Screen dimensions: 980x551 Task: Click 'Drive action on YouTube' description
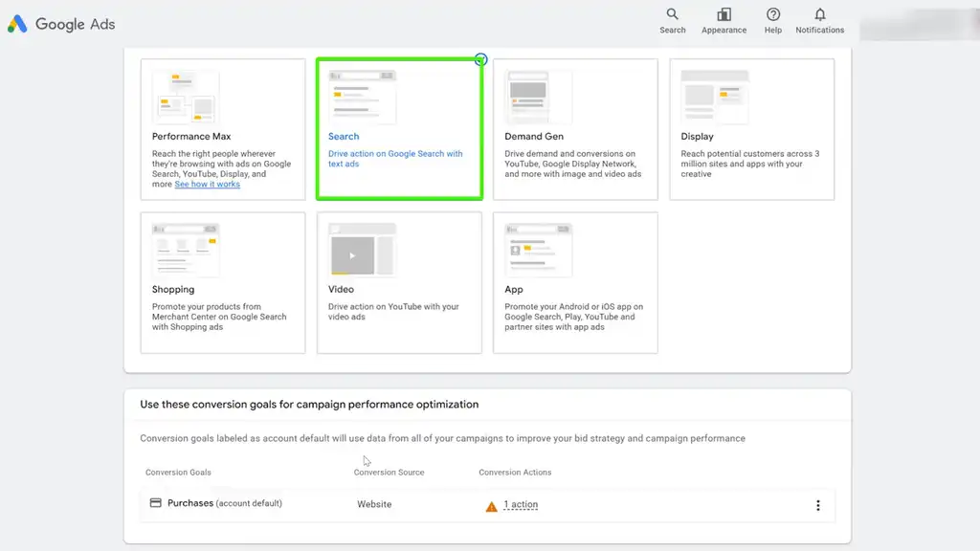click(x=393, y=312)
